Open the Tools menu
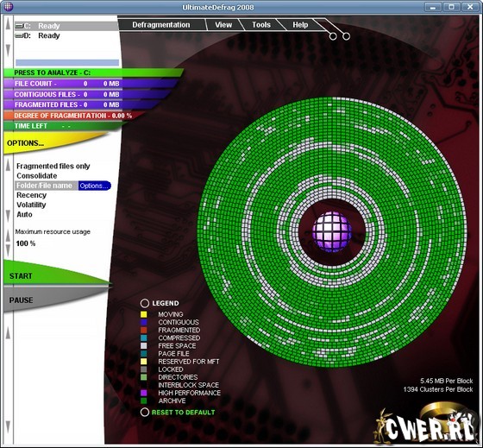 pyautogui.click(x=261, y=25)
